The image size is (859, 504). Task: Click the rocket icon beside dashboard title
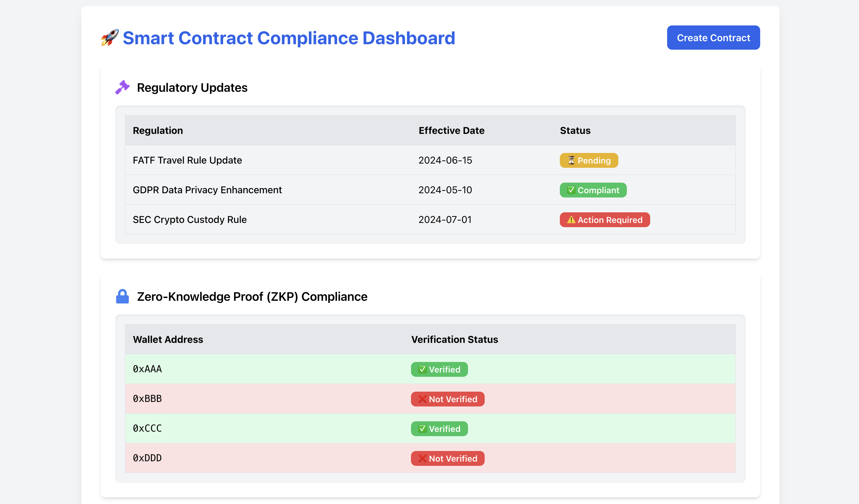pyautogui.click(x=110, y=38)
